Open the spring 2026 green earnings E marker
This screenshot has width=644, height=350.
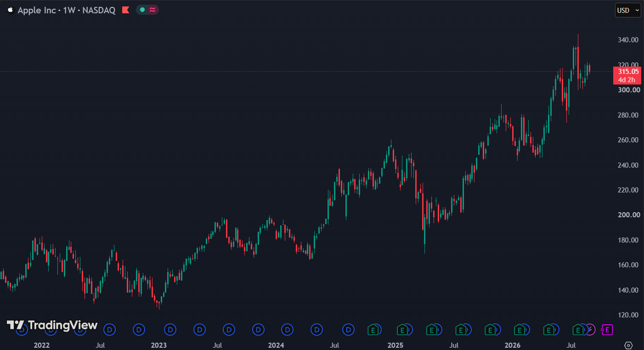(548, 329)
